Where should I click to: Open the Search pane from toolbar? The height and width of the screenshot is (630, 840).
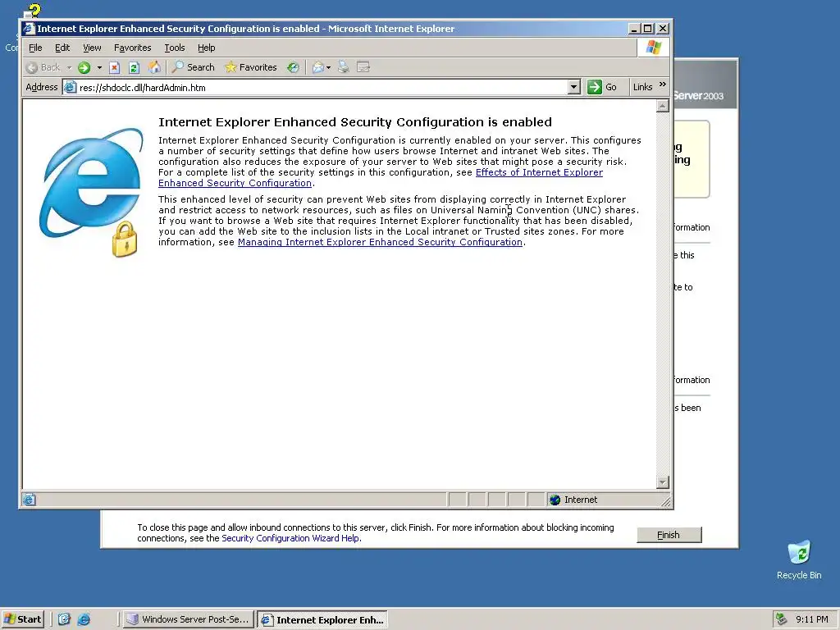(194, 67)
